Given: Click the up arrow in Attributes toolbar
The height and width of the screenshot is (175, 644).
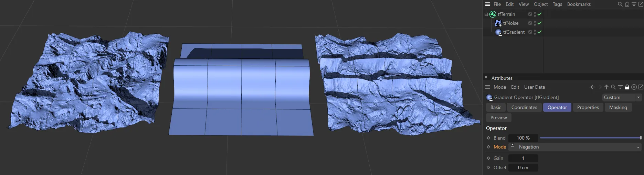Looking at the screenshot, I should pyautogui.click(x=606, y=87).
